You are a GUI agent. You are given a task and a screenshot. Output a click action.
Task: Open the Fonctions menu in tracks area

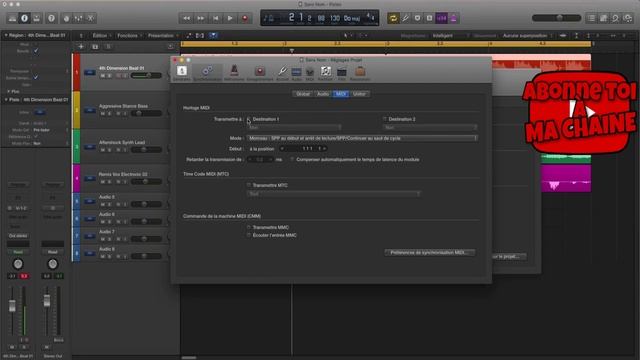(x=129, y=36)
